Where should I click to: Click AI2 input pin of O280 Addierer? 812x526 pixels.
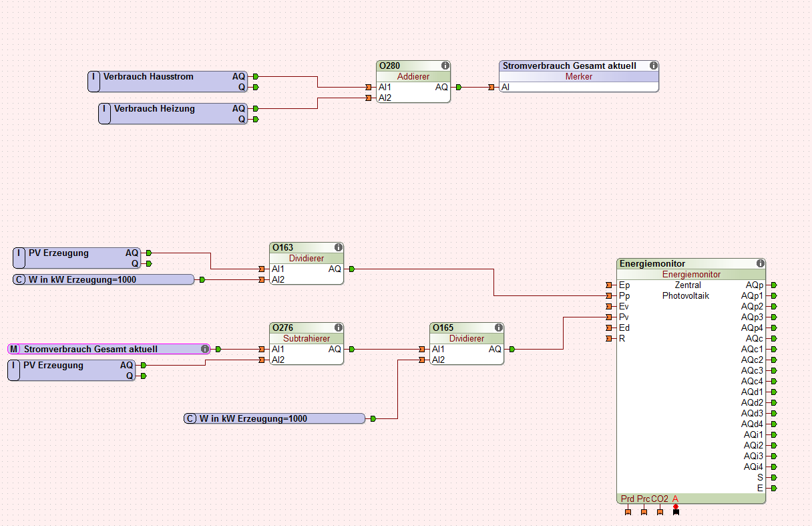370,98
